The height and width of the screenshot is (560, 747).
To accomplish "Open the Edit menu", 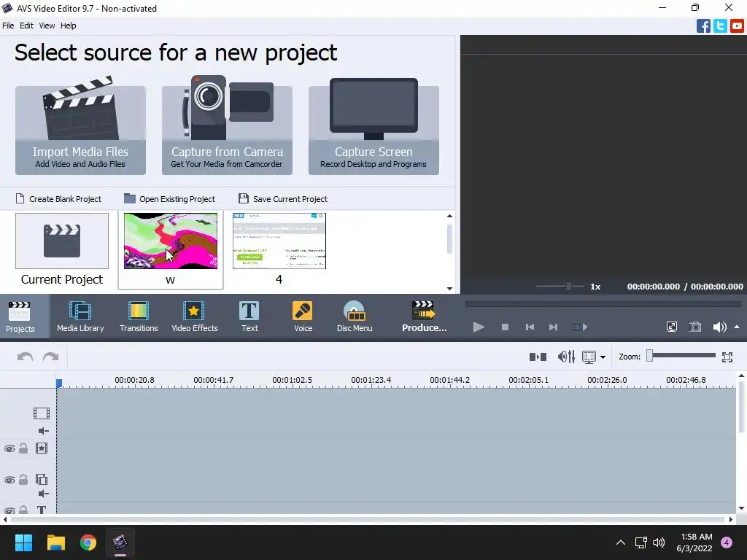I will 26,26.
